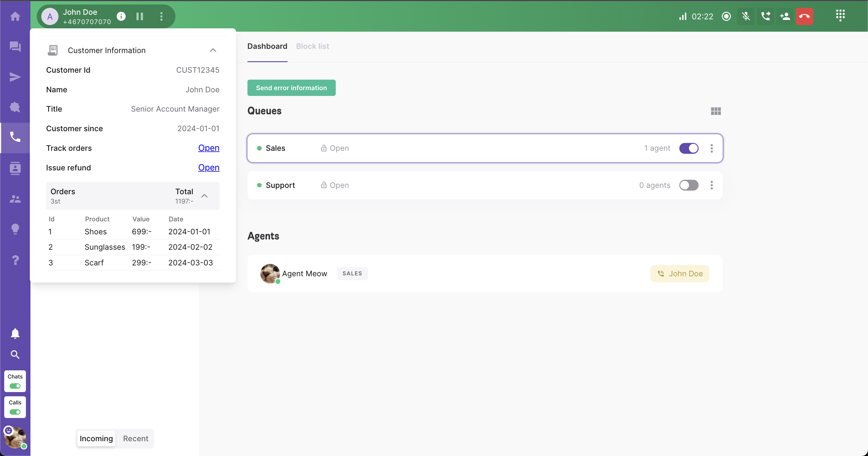Image resolution: width=868 pixels, height=456 pixels.
Task: Switch queues to grid view
Action: (x=716, y=111)
